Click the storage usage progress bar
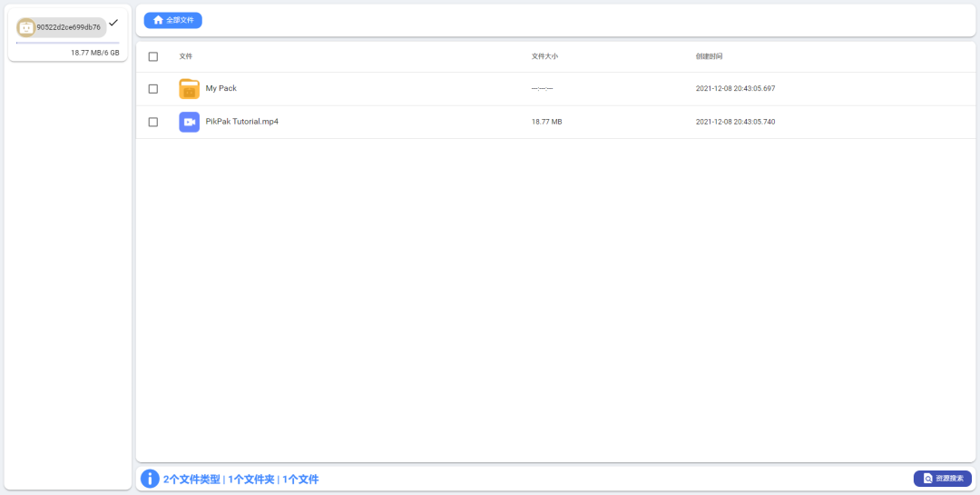This screenshot has width=980, height=495. tap(68, 43)
